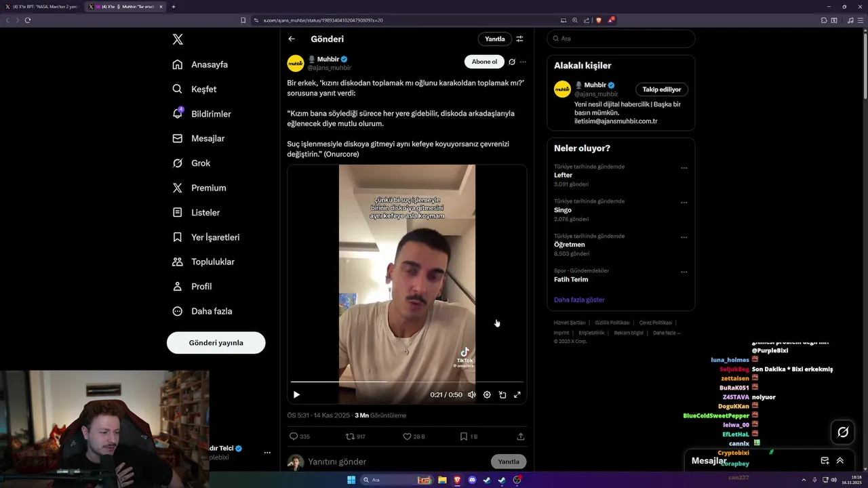Screen dimensions: 868x488
Task: Go back using the Gönderi back arrow
Action: coord(292,39)
